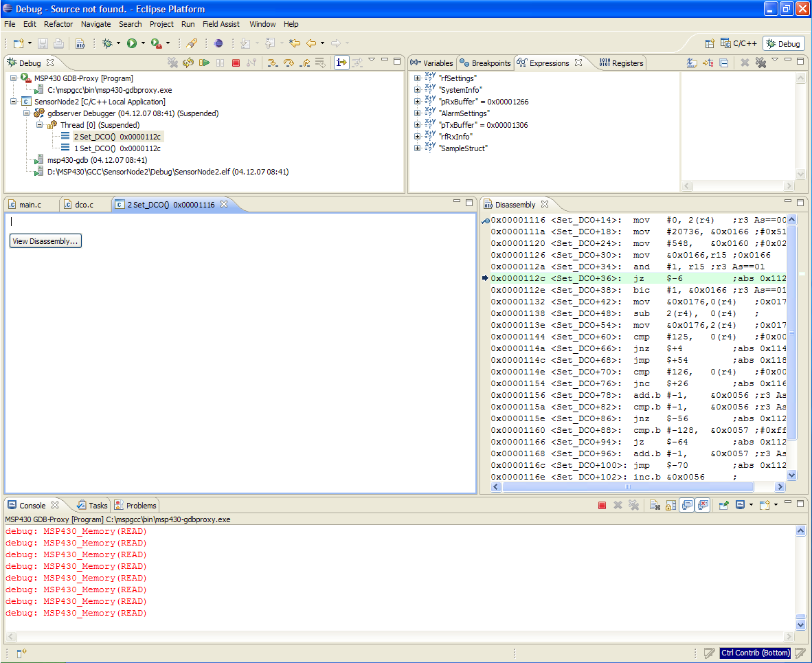Click disassembly line 0x0000112c jz $-6
The width and height of the screenshot is (812, 663).
point(638,278)
